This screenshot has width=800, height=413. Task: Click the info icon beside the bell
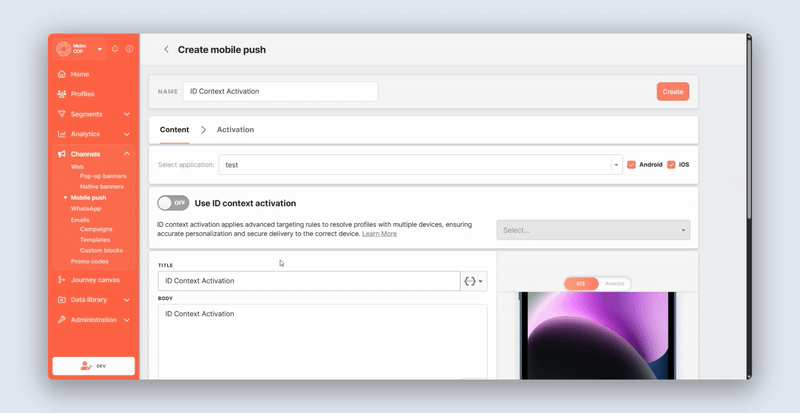click(129, 49)
